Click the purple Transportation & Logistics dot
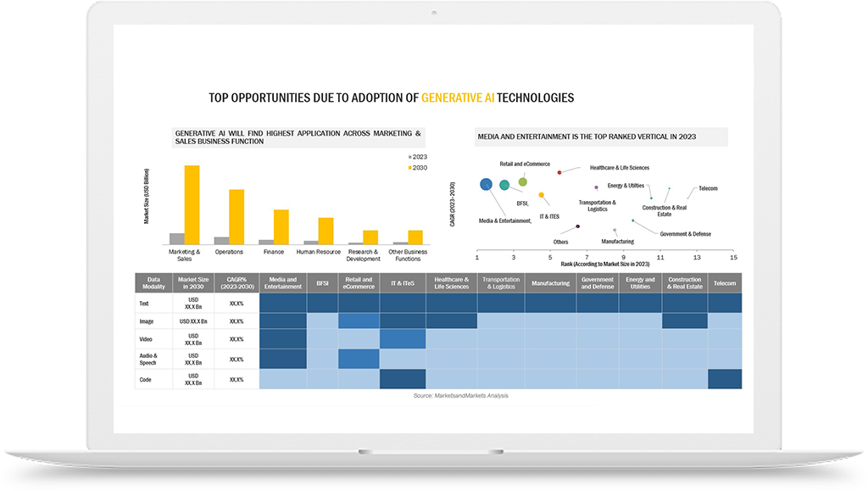This screenshot has width=868, height=491. (x=597, y=187)
